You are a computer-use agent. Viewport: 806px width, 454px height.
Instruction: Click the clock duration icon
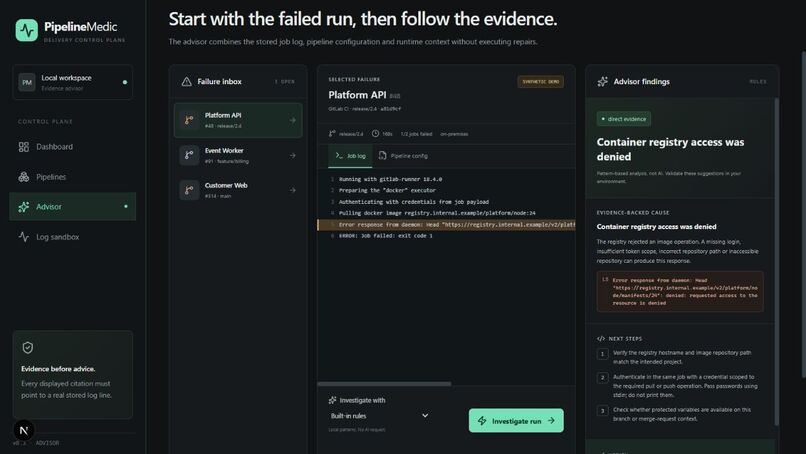(x=376, y=134)
